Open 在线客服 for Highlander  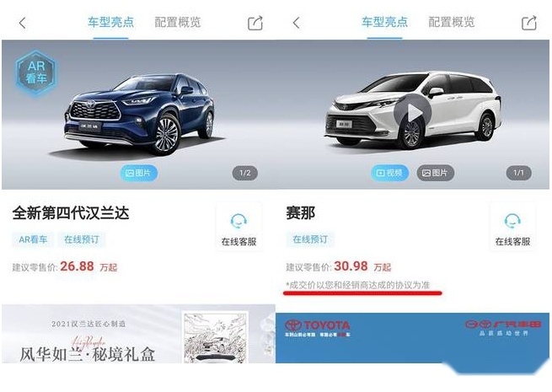pos(238,227)
